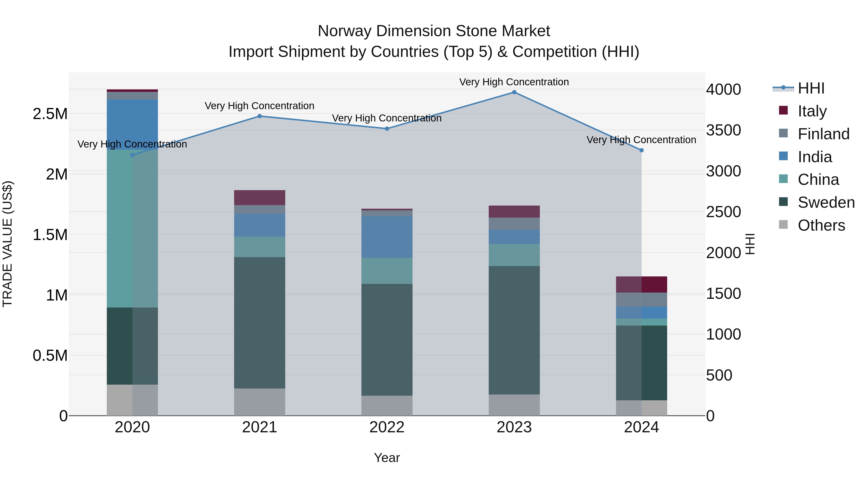
Task: Click the Very High Concentration label above 2023
Action: pyautogui.click(x=514, y=82)
